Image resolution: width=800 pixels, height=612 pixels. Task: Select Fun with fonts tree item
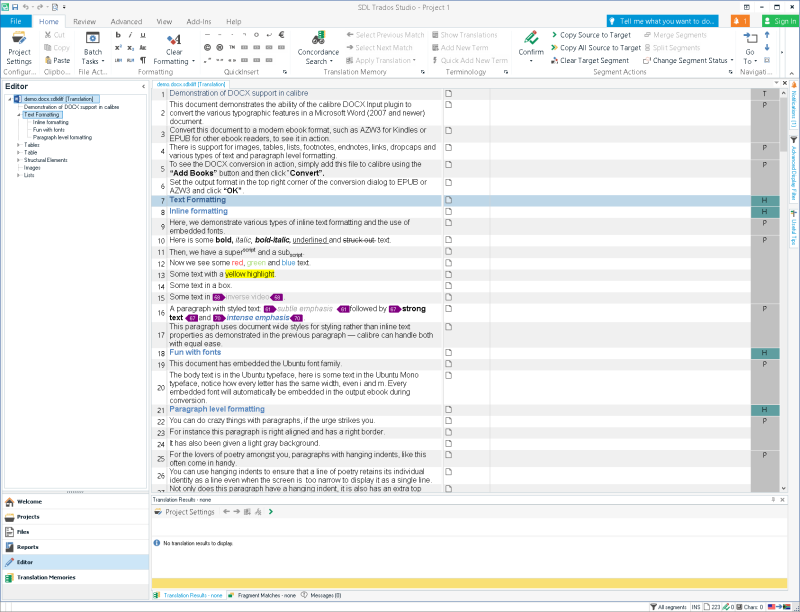tap(48, 130)
